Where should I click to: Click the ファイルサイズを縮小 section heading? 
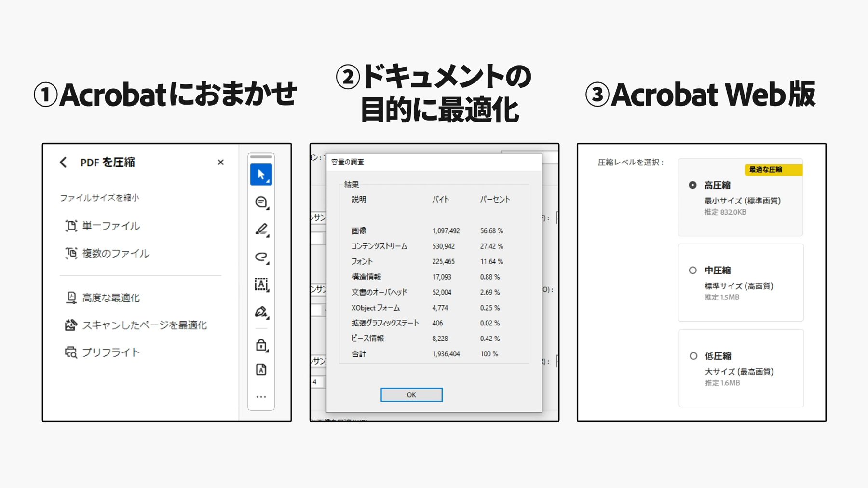99,198
